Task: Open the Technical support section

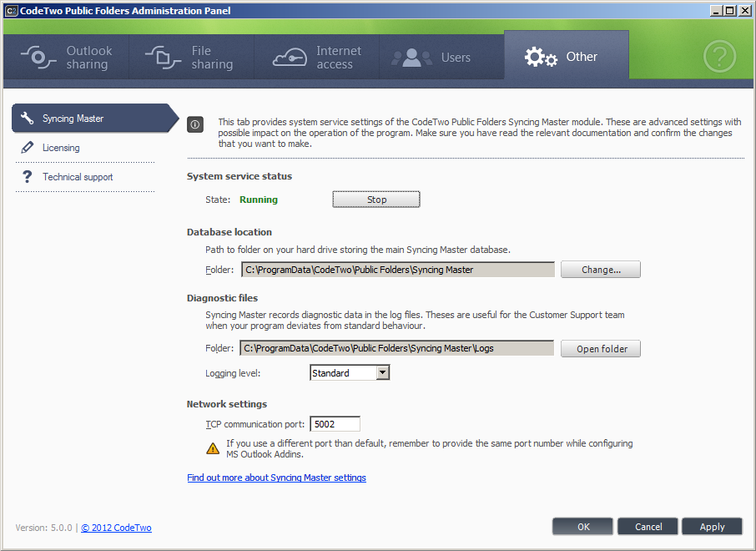Action: coord(85,177)
